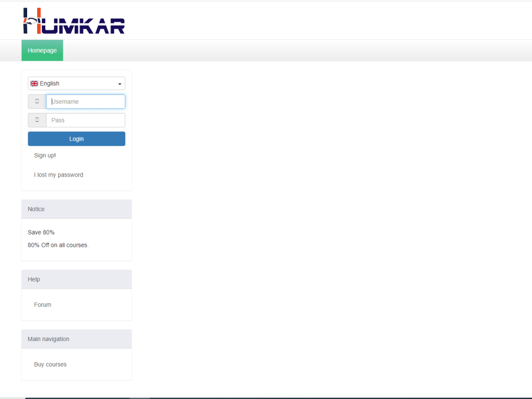
Task: Click the Save 80% notice title
Action: pos(41,232)
